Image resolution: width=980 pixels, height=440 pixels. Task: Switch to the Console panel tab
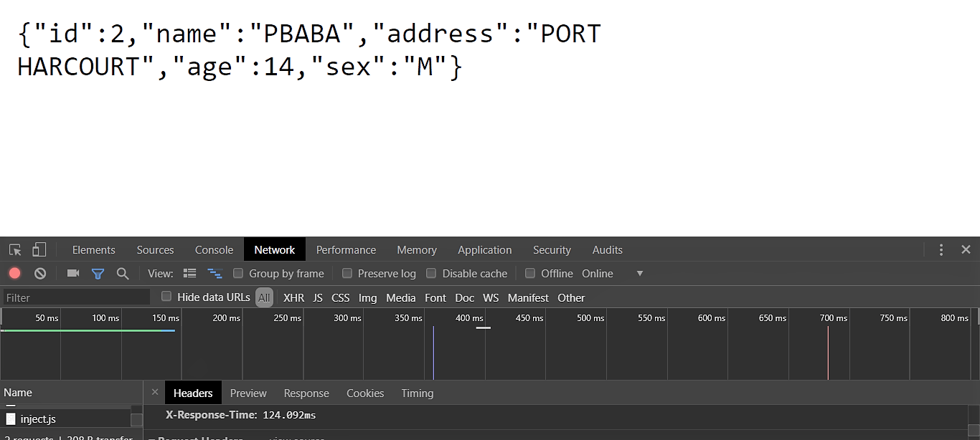pyautogui.click(x=214, y=250)
